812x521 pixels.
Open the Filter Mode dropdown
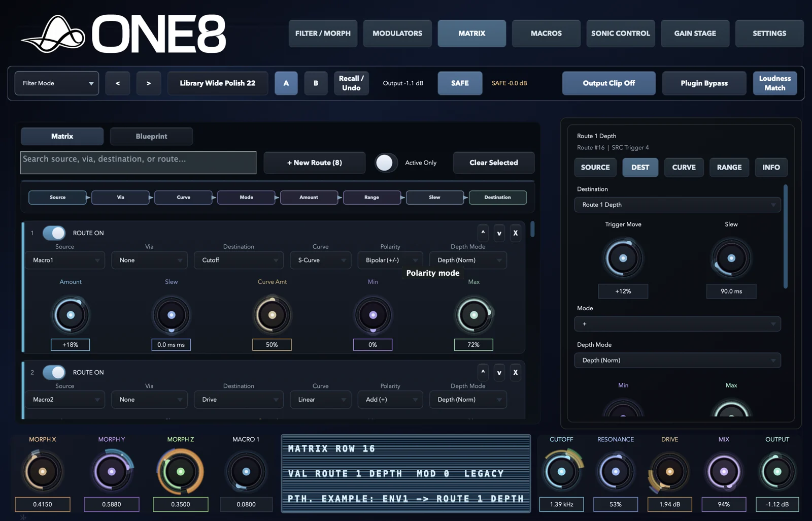57,83
